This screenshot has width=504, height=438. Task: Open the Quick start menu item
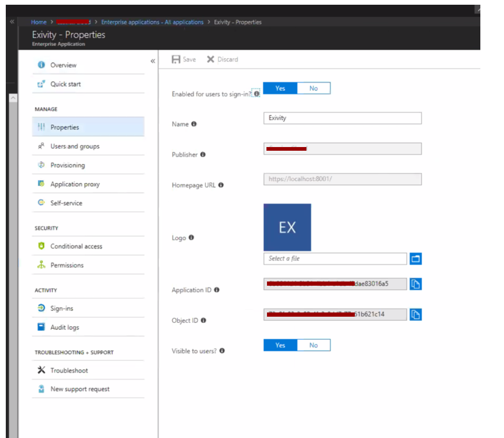pos(88,84)
